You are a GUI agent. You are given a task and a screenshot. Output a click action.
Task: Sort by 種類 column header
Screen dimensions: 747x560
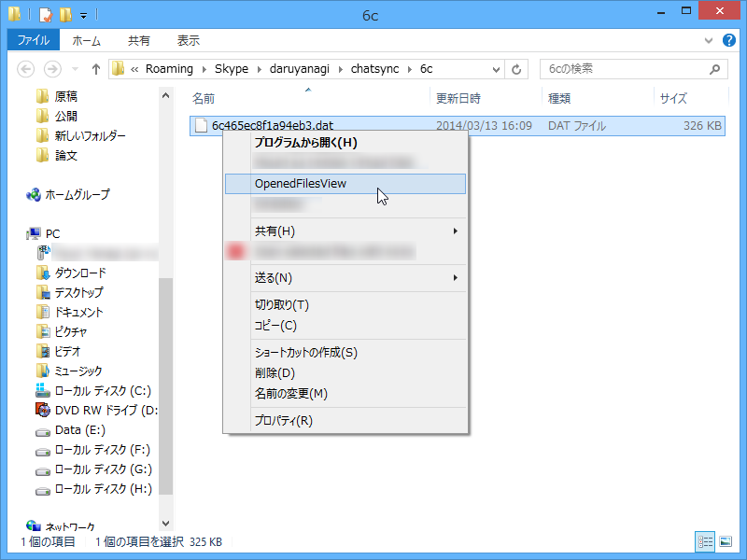pyautogui.click(x=559, y=99)
